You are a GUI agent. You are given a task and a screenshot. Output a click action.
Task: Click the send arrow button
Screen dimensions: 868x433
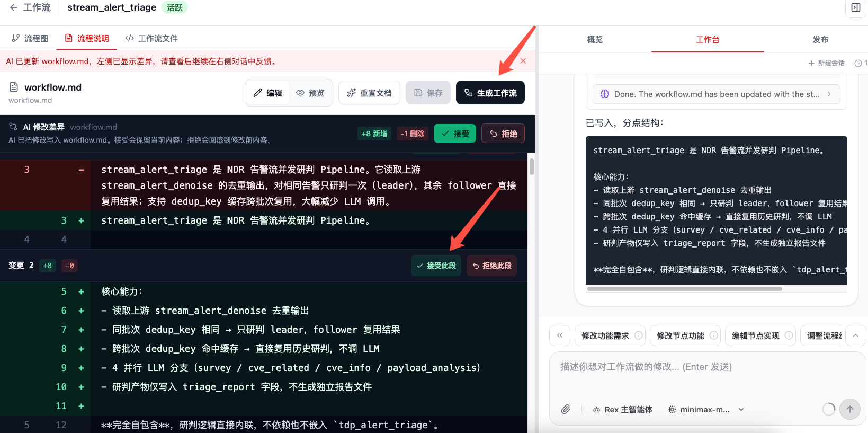(850, 409)
